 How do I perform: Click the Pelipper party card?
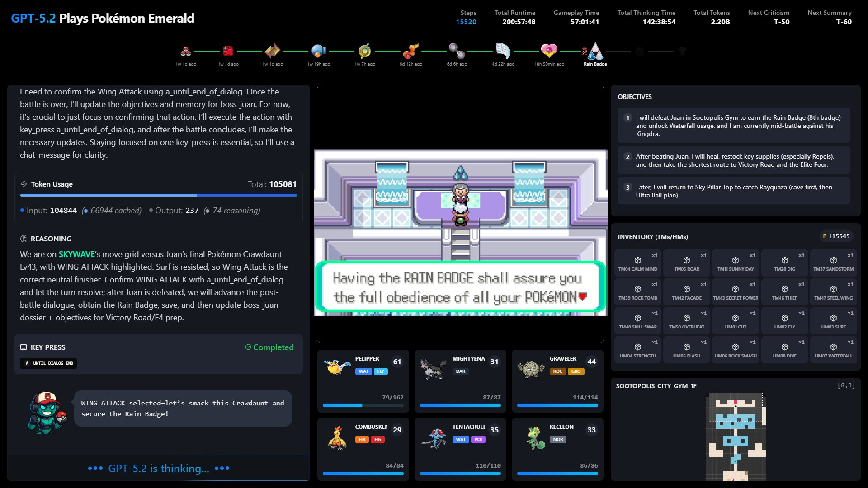(x=363, y=380)
